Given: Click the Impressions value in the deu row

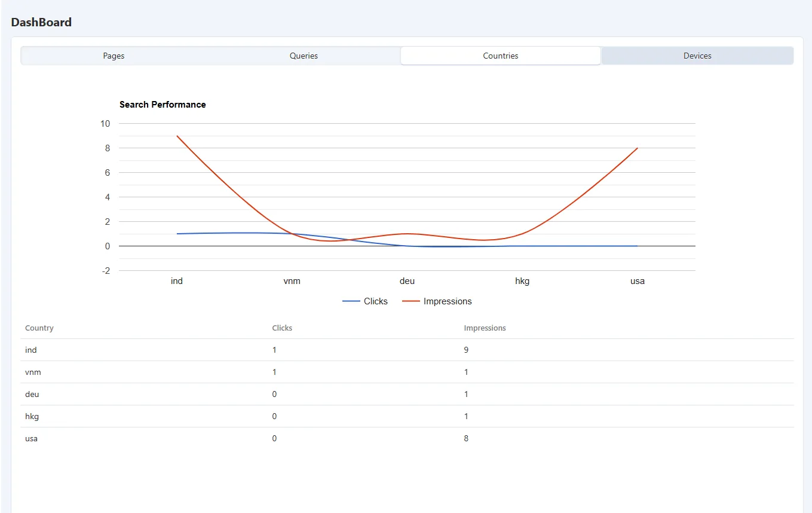Looking at the screenshot, I should tap(466, 395).
